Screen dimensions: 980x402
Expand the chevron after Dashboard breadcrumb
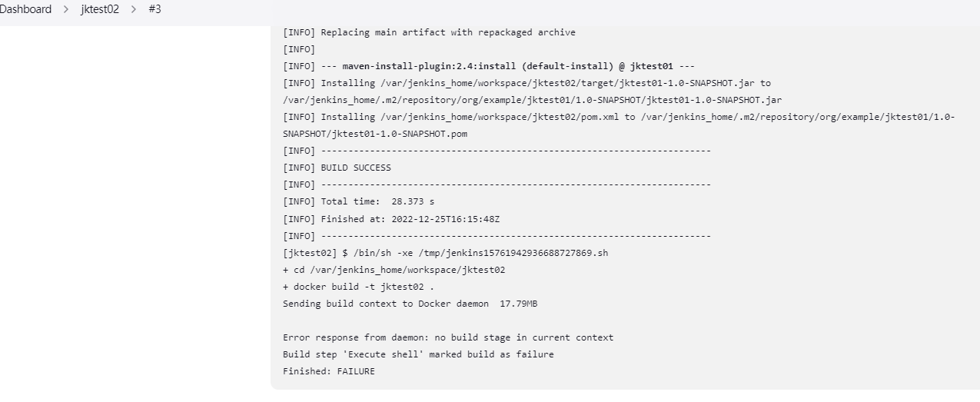coord(66,10)
